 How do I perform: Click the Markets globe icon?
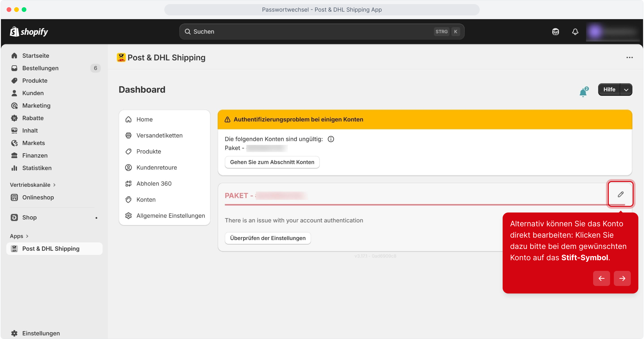pos(14,143)
